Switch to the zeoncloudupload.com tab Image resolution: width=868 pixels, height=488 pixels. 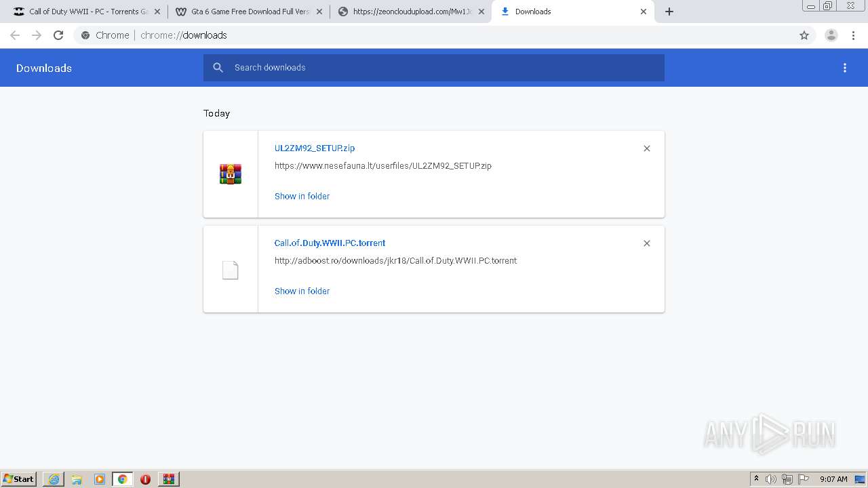(x=410, y=12)
